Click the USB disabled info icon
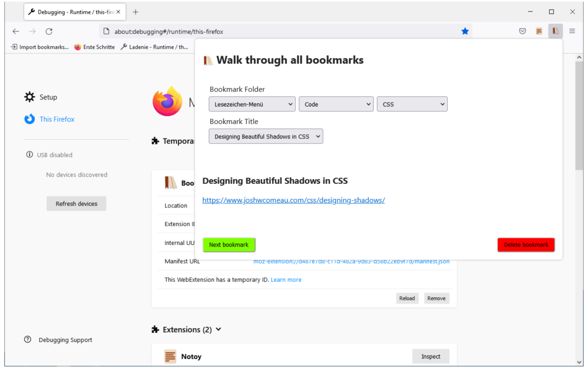Viewport: 588px width, 368px height. coord(29,155)
